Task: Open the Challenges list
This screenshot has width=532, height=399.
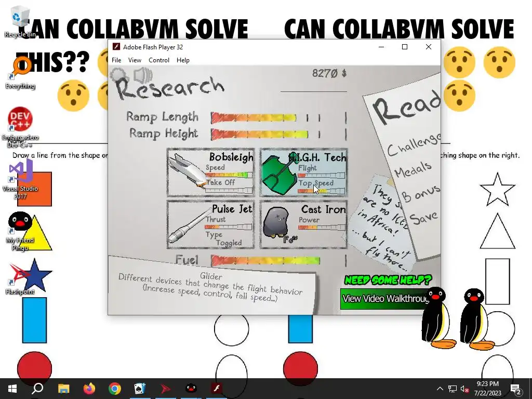Action: 414,145
